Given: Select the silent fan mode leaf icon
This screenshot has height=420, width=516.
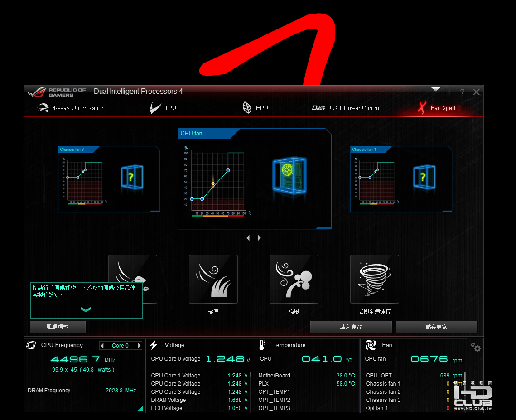Looking at the screenshot, I should tap(133, 279).
